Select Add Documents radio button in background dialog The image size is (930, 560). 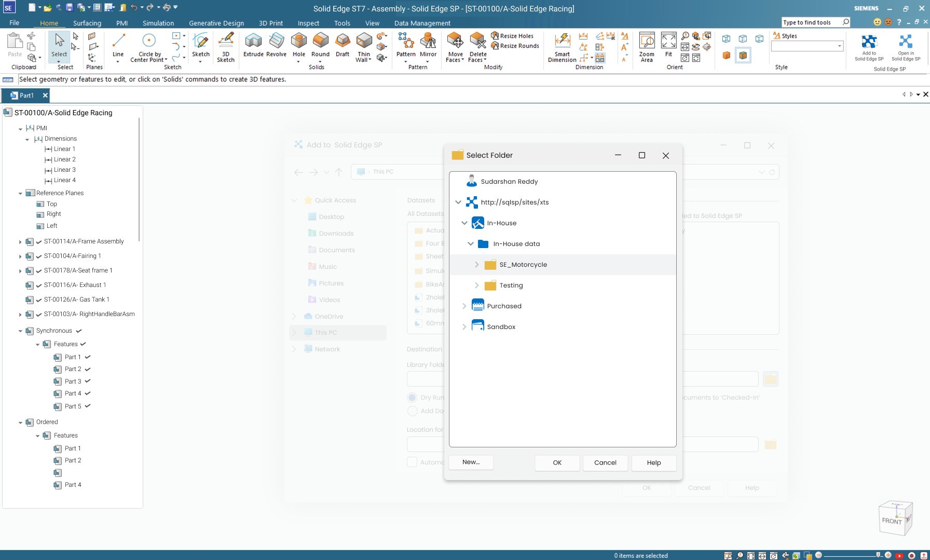[413, 411]
